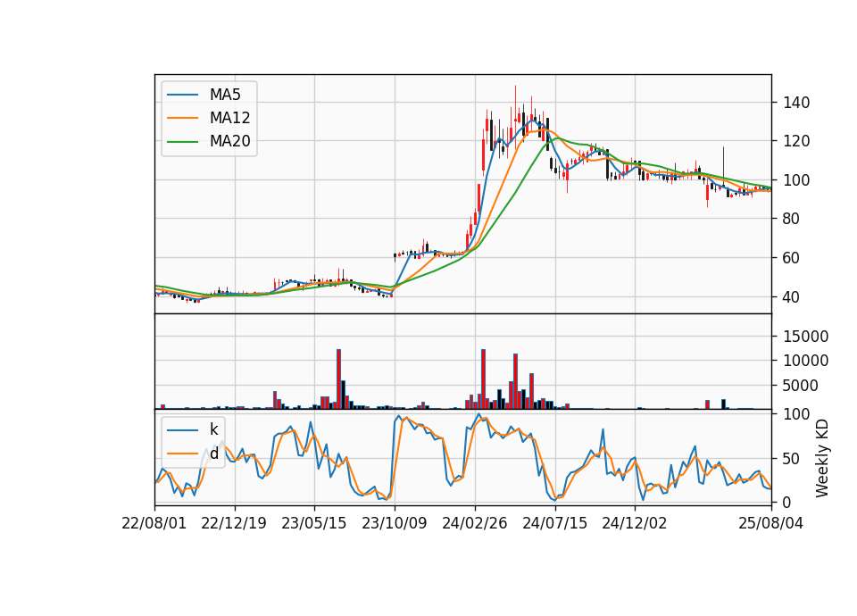Click the MA12 legend label
This screenshot has width=857, height=616.
tap(229, 118)
